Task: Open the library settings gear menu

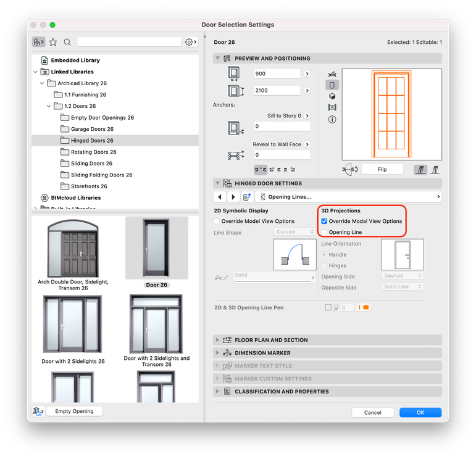Action: pyautogui.click(x=191, y=42)
